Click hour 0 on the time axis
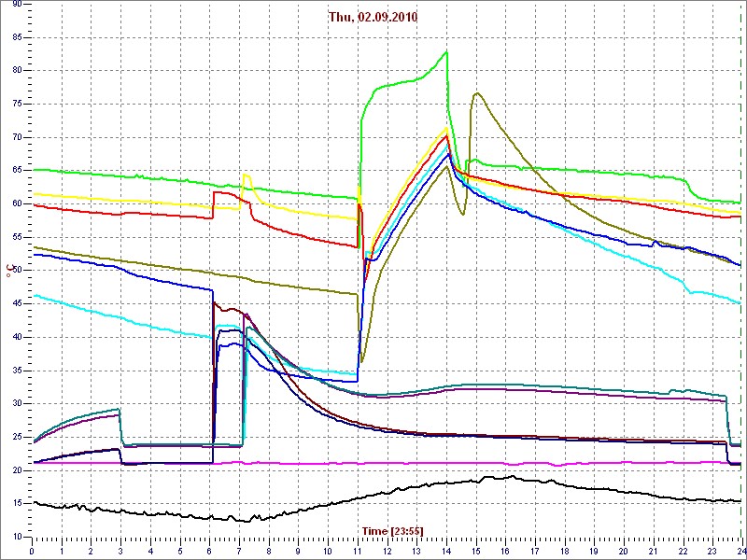Screen dimensions: 747x560 coord(32,551)
